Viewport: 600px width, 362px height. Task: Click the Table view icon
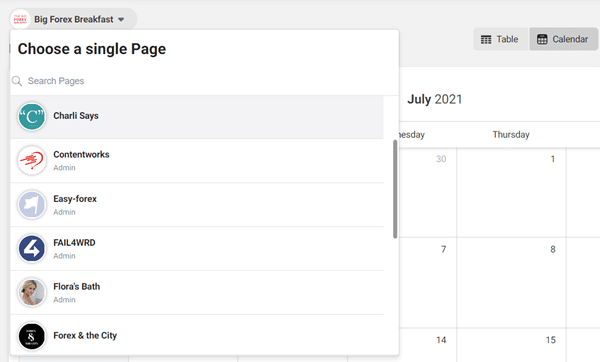(486, 39)
